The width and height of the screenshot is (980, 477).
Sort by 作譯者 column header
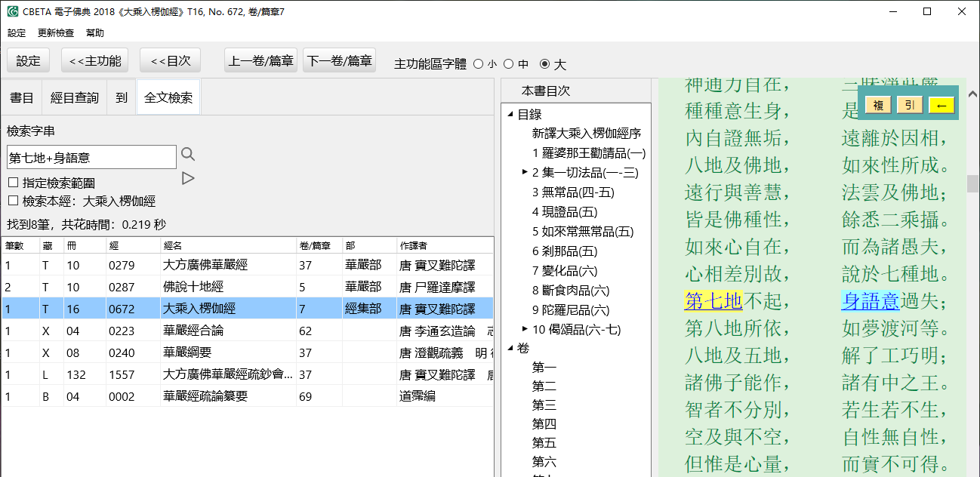point(445,245)
